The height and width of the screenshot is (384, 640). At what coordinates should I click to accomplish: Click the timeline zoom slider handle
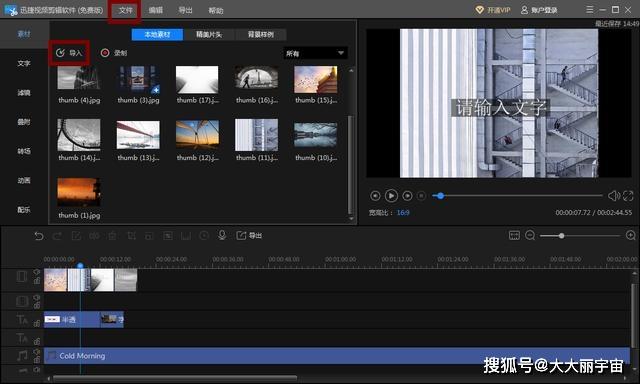pyautogui.click(x=562, y=235)
